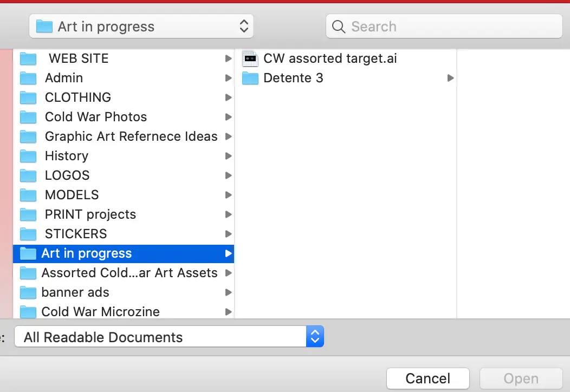Click the magnifying glass search icon
This screenshot has height=392, width=570.
339,27
